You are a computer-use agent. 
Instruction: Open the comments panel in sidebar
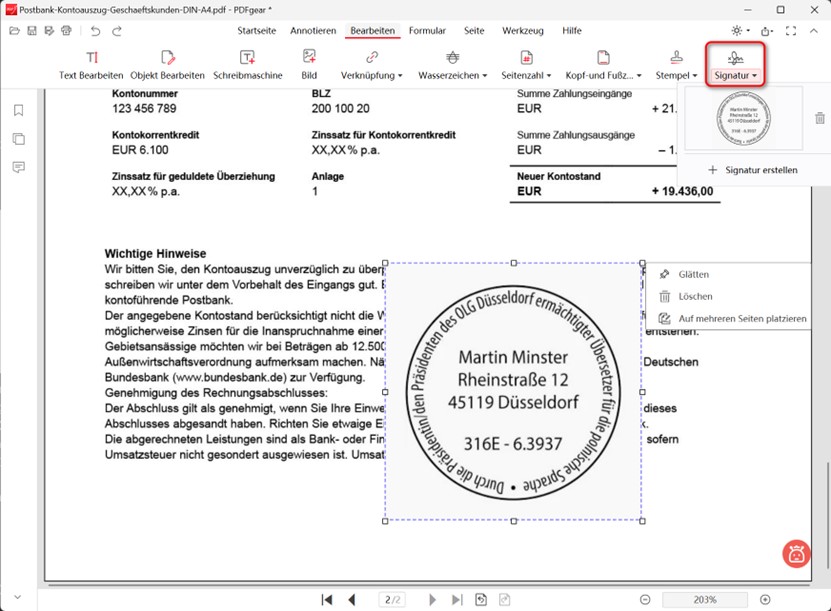click(x=19, y=167)
